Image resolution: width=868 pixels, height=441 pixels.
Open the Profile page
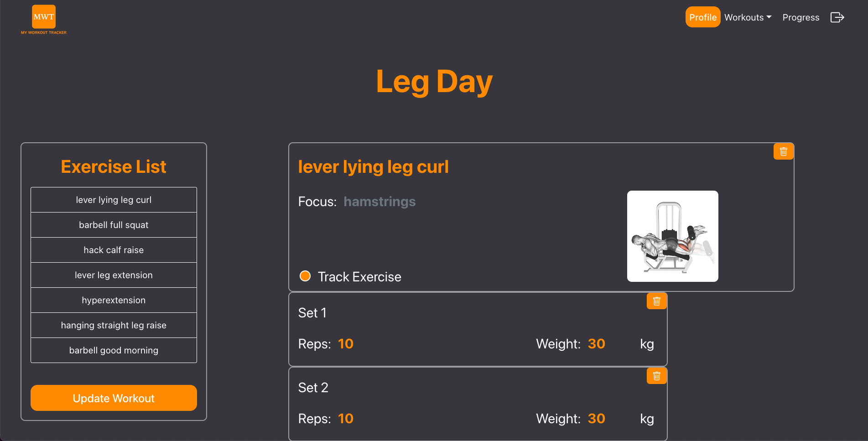pyautogui.click(x=702, y=17)
